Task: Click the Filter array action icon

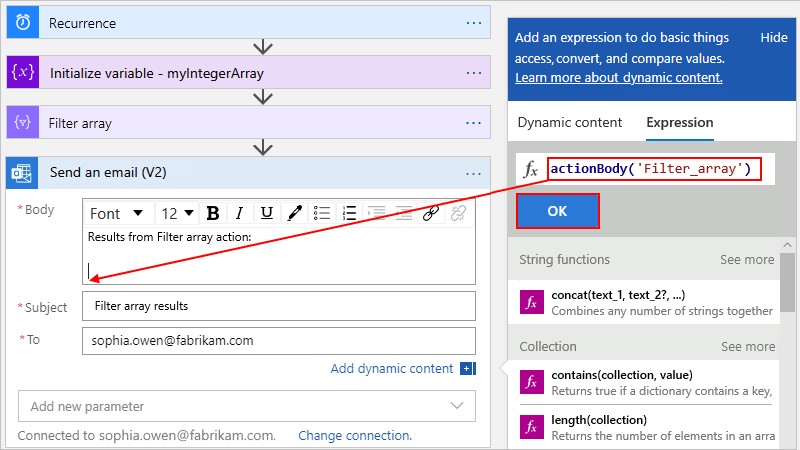Action: 23,122
